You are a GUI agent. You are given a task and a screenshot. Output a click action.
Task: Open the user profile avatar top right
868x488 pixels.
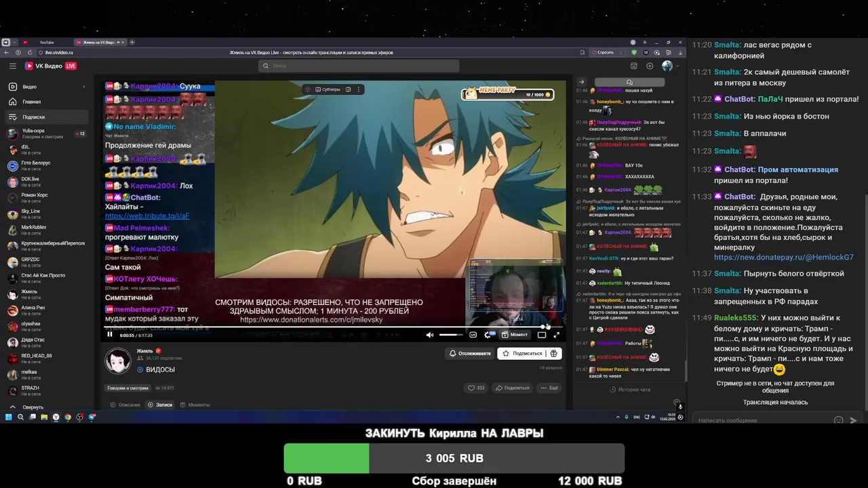click(667, 66)
